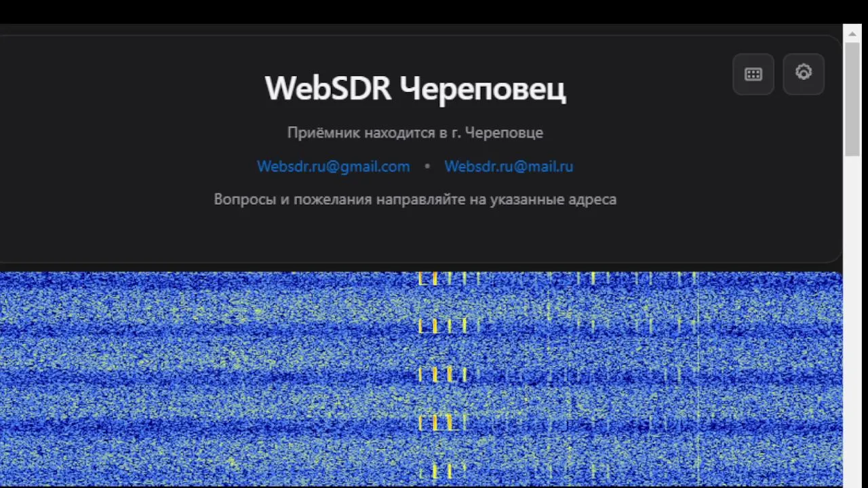Click the 'Вопросы и пожелания направляйте' text line
Screen dimensions: 868x488
[415, 199]
